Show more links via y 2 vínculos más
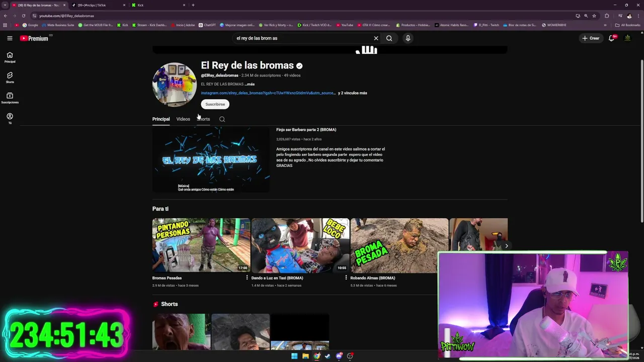Screen dimensions: 644x362 pos(353,93)
